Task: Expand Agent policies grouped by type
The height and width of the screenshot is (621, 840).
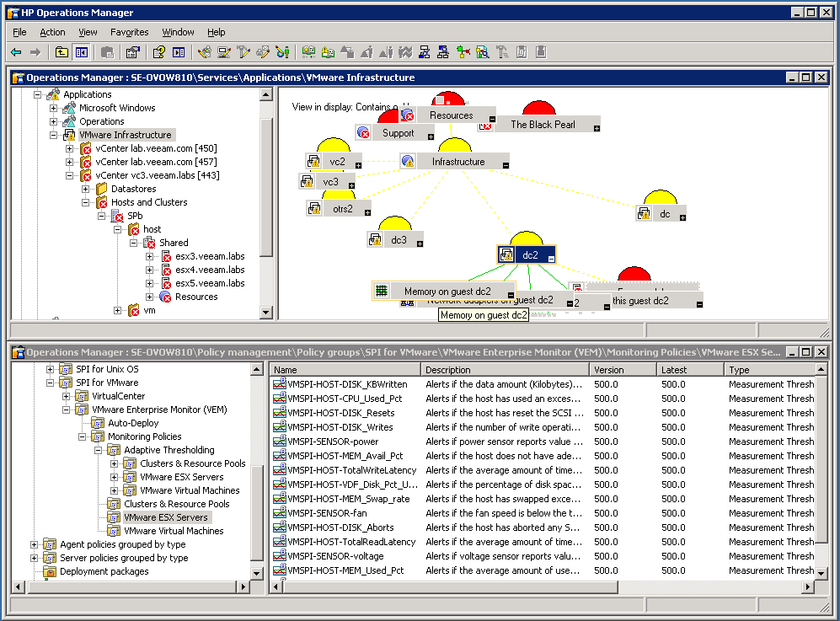Action: [x=34, y=544]
